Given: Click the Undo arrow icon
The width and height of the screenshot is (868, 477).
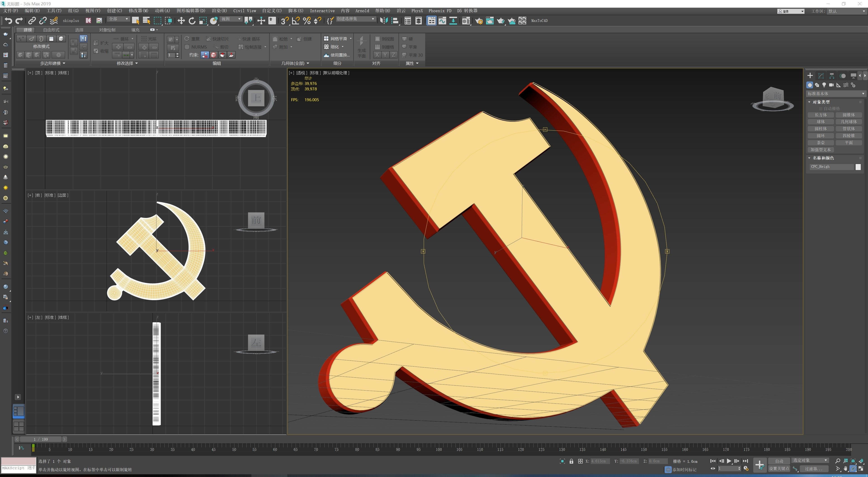Looking at the screenshot, I should point(8,21).
